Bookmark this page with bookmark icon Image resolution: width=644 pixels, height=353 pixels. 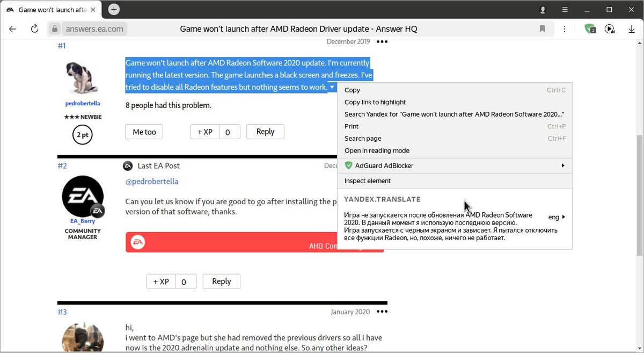[x=543, y=29]
